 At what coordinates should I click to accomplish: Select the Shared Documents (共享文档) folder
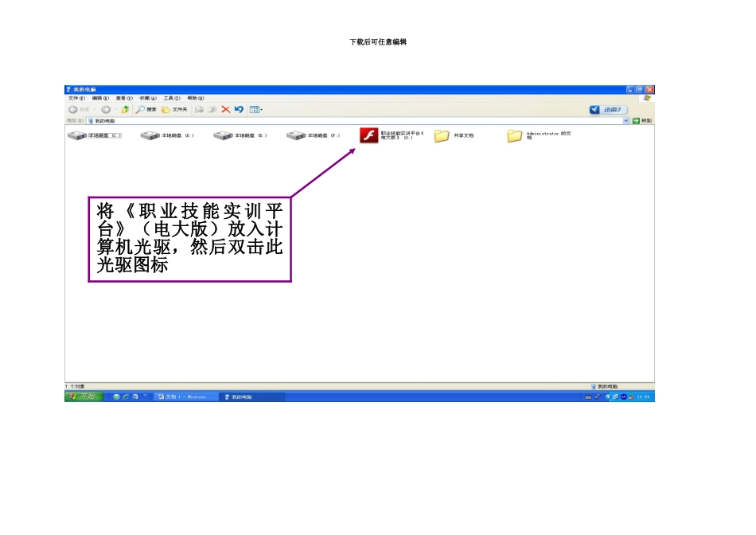point(454,135)
